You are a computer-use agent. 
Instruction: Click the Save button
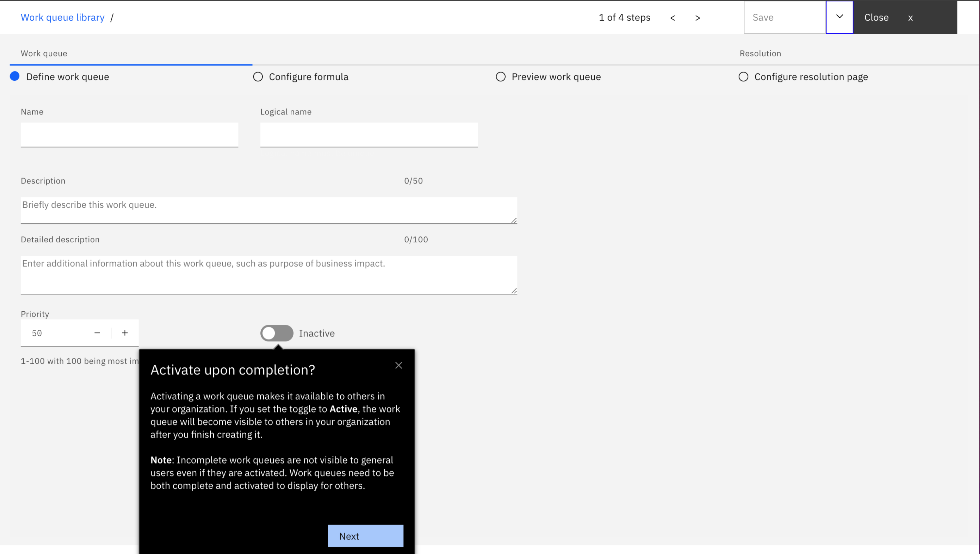784,18
